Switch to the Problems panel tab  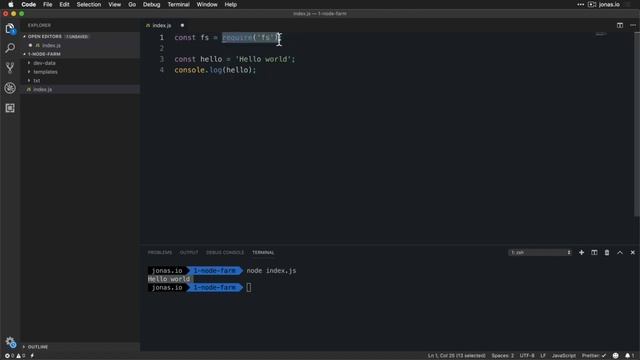click(160, 253)
